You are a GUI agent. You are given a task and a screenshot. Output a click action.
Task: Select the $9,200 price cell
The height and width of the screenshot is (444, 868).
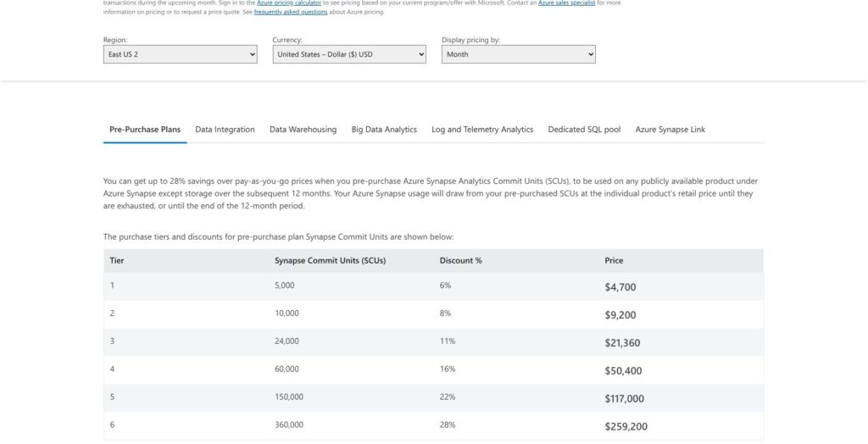(620, 315)
